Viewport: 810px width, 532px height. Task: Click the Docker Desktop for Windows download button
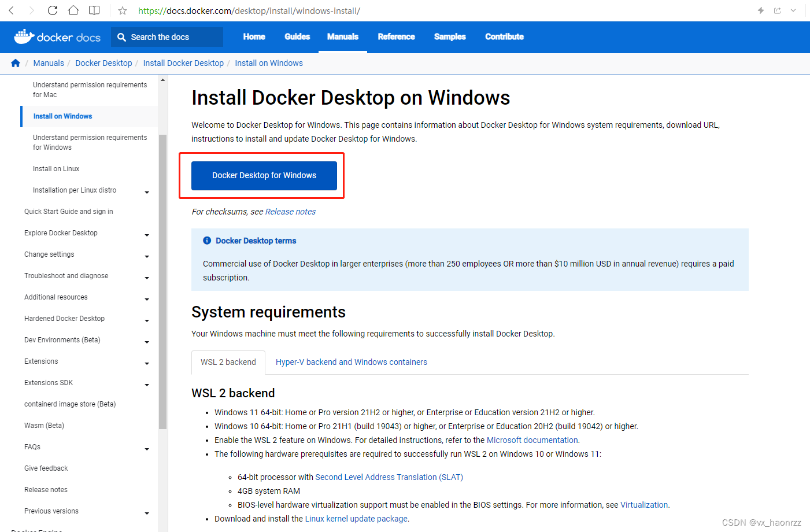(264, 175)
